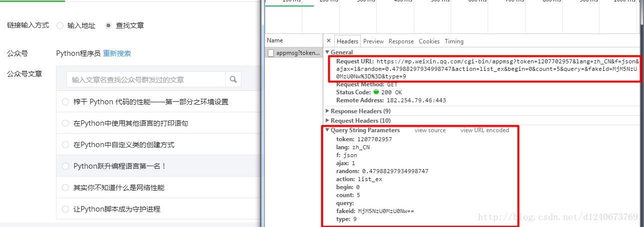Click the article search magnifier icon
Image resolution: width=644 pixels, height=227 pixels.
233,79
